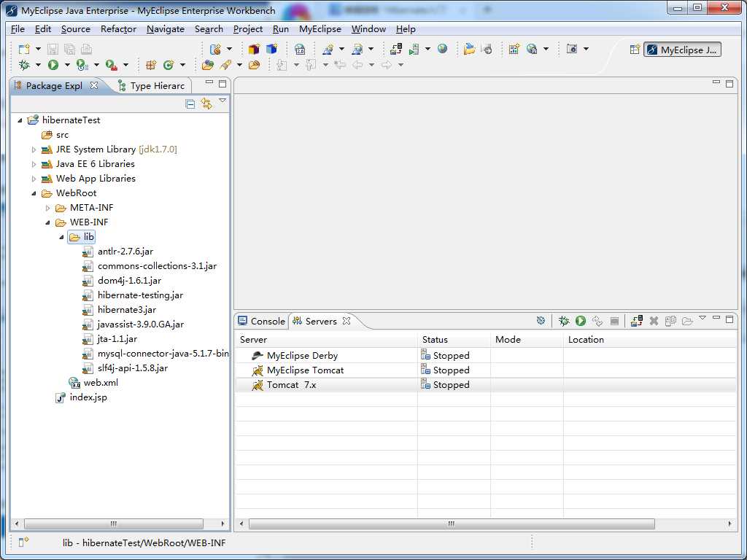This screenshot has height=560, width=747.
Task: Click the New Java Package icon
Action: (x=150, y=65)
